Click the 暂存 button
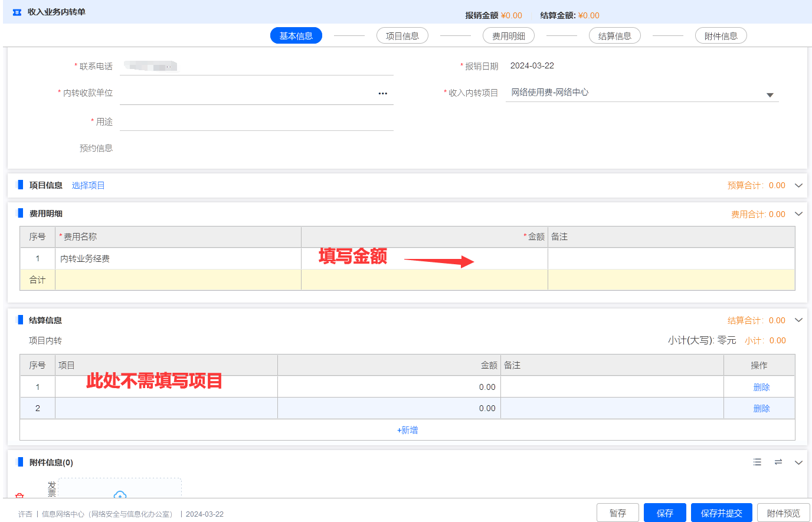Screen dimensions: 812x522 618,513
